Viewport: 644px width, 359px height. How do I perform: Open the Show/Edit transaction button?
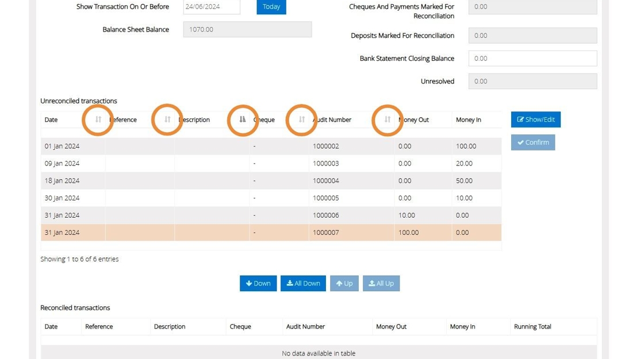(535, 119)
